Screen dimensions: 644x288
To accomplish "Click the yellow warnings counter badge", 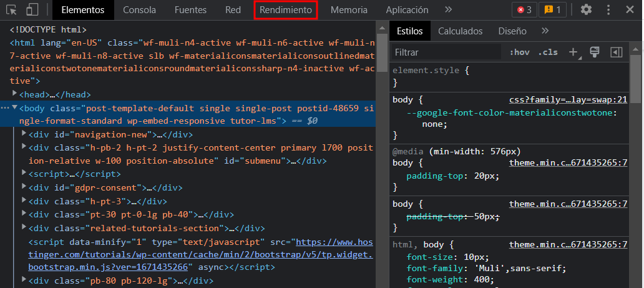I will click(552, 10).
